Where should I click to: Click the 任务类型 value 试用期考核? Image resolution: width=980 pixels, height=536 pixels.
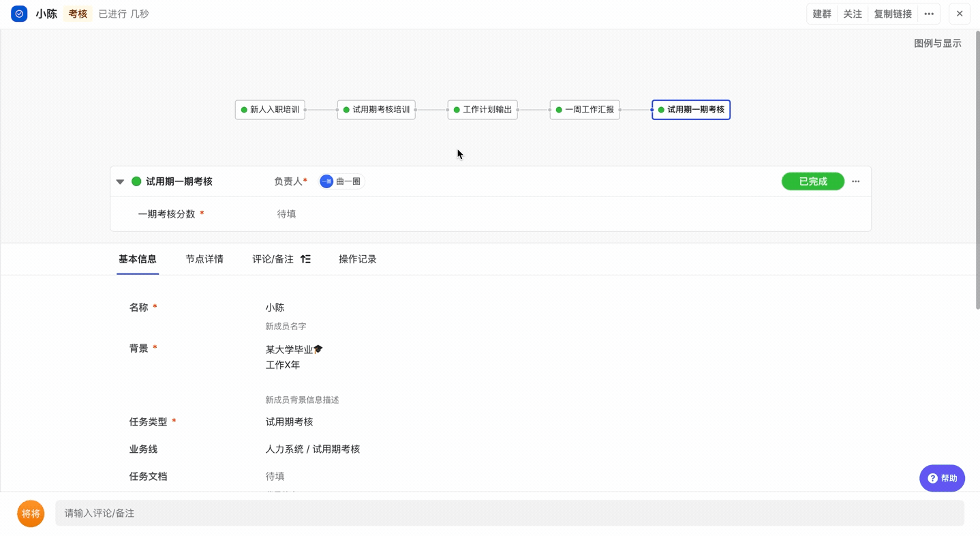pyautogui.click(x=289, y=422)
